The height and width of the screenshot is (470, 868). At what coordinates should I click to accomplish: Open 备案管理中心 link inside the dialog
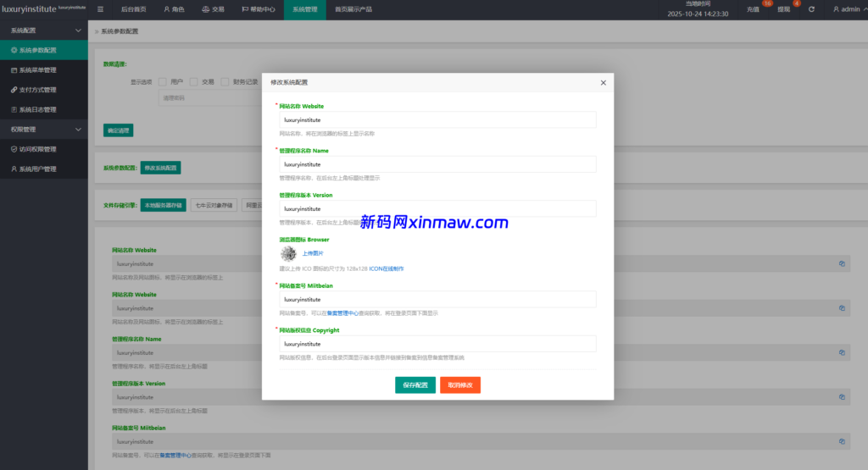point(342,313)
